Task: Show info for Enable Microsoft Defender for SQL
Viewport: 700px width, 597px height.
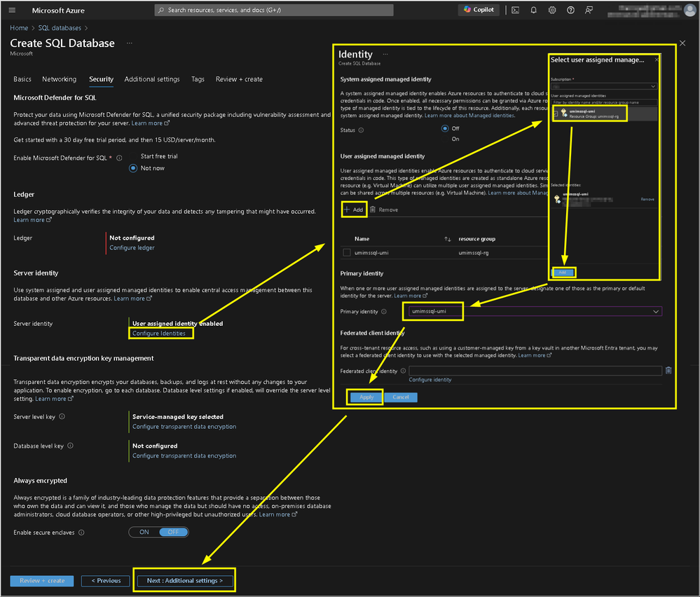Action: pyautogui.click(x=119, y=158)
